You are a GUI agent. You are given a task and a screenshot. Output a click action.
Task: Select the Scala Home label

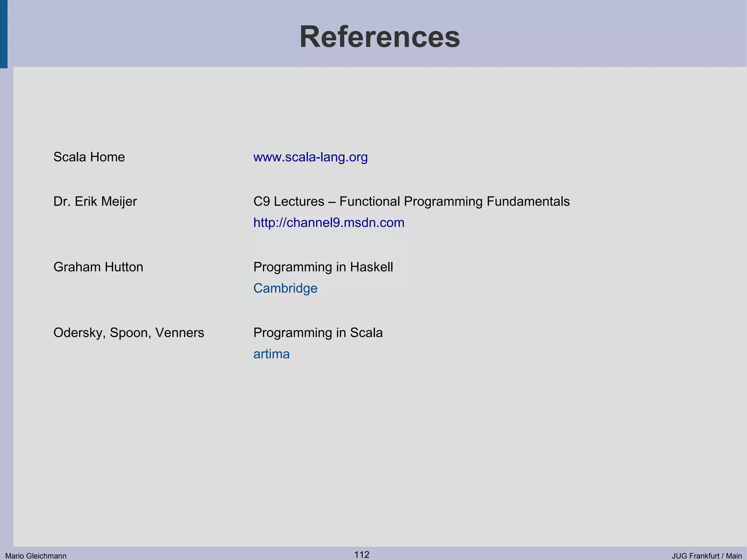coord(89,157)
